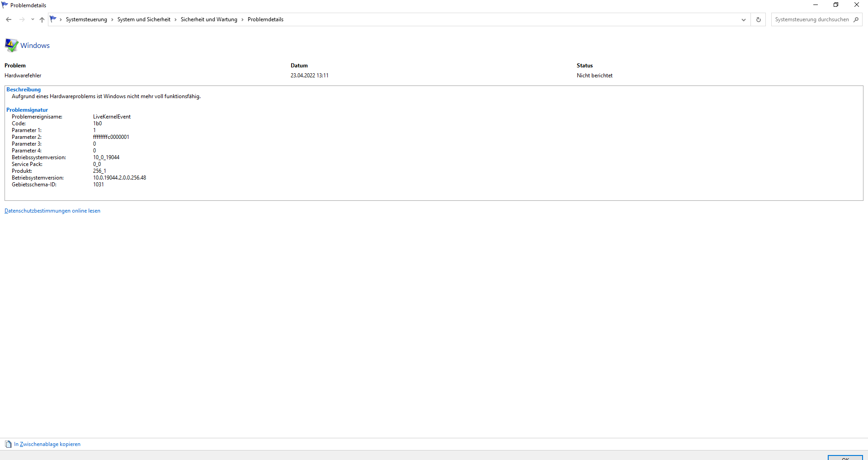Refresh the Problemdetails view
The image size is (868, 460).
pos(758,19)
